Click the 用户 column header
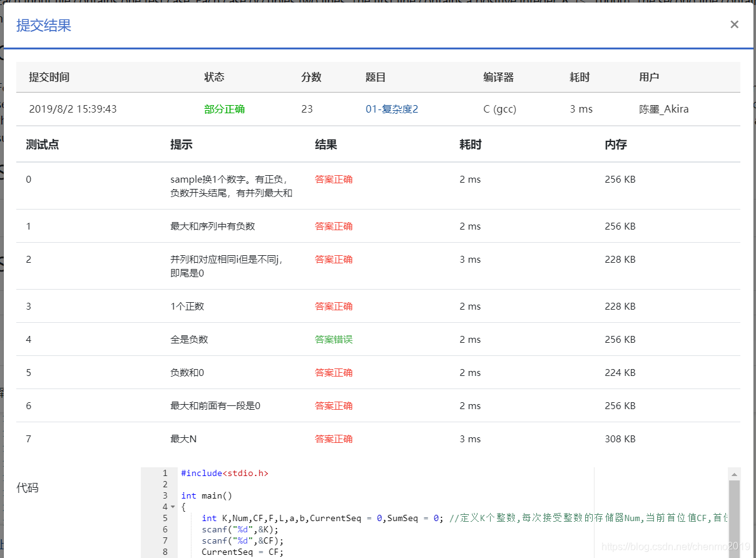 (649, 78)
